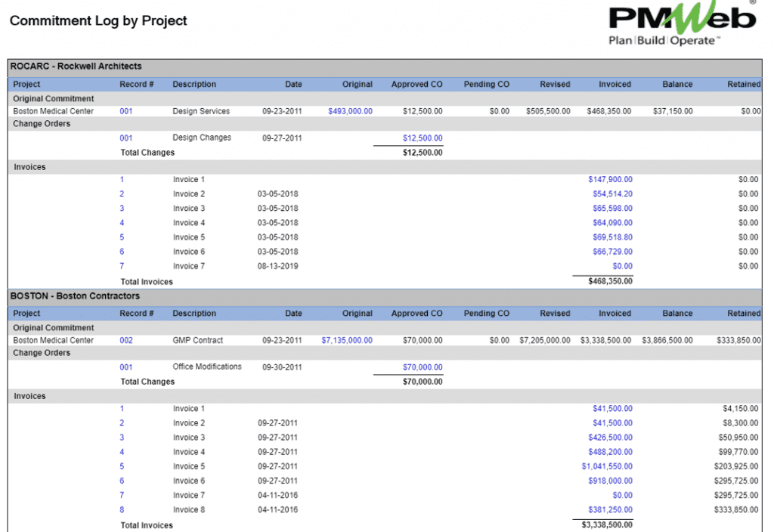Open Boston invoice $426,500.00 amount
Image resolution: width=774 pixels, height=532 pixels.
(x=610, y=438)
